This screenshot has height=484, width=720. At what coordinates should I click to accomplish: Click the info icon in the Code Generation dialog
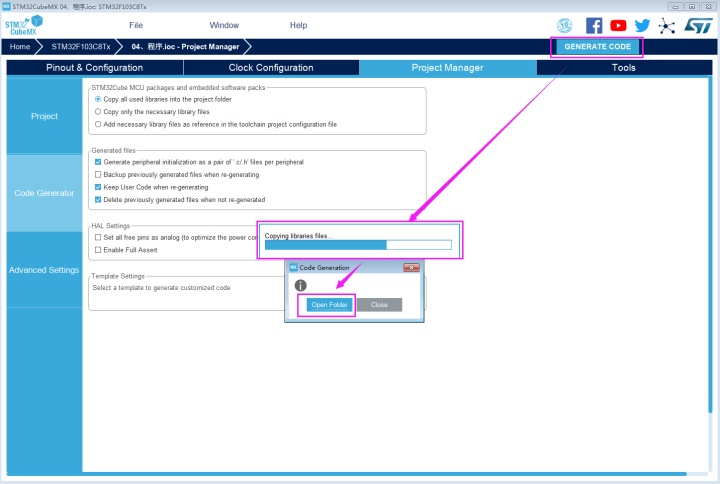(x=300, y=285)
